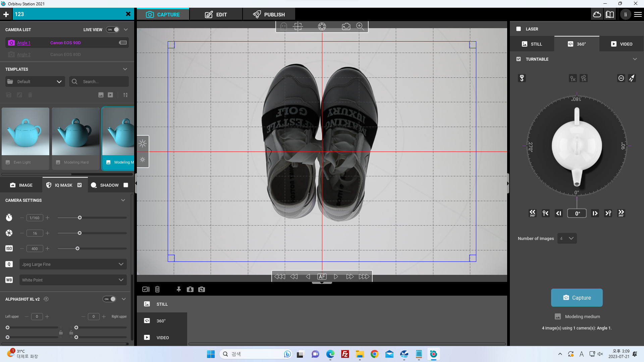Toggle the crosshair guide icon in the preview toolbar
Screen dimensions: 644x362
pos(298,26)
